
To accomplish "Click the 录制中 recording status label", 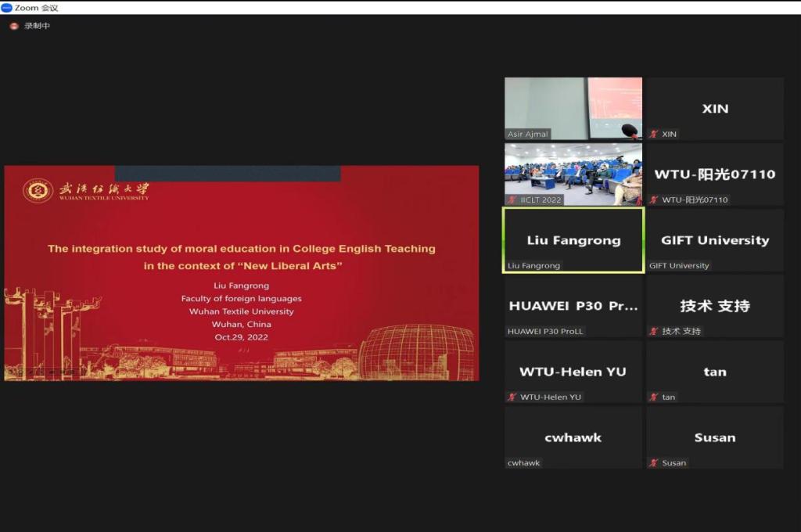I will coord(37,26).
